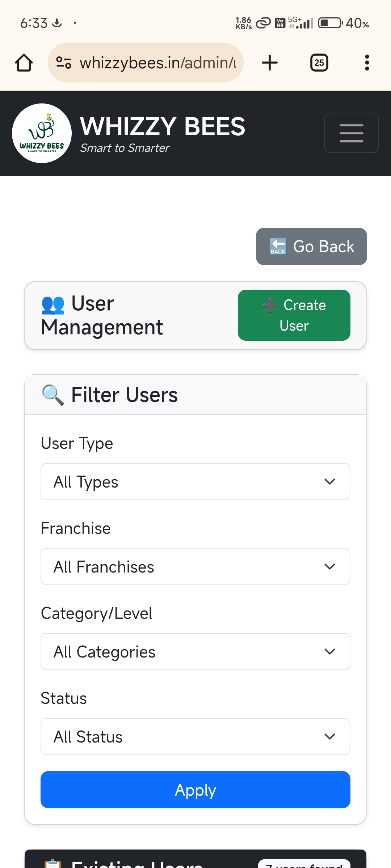The height and width of the screenshot is (868, 391).
Task: Click the Go Back button
Action: [311, 246]
